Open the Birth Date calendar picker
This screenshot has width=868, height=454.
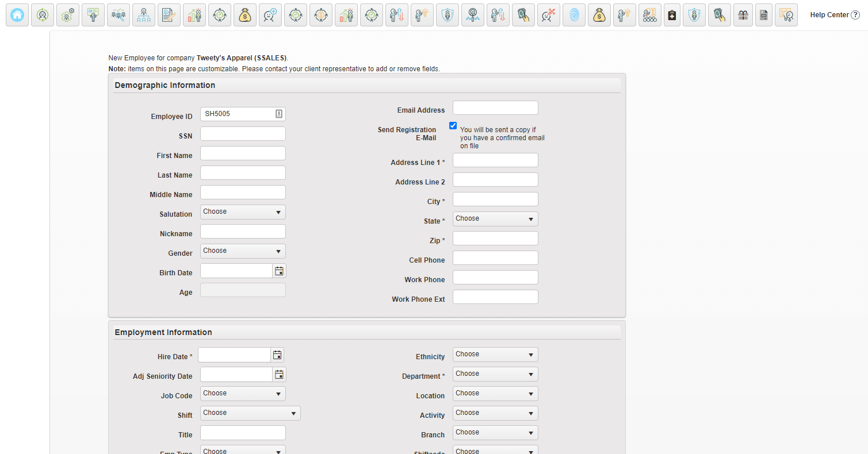point(279,271)
